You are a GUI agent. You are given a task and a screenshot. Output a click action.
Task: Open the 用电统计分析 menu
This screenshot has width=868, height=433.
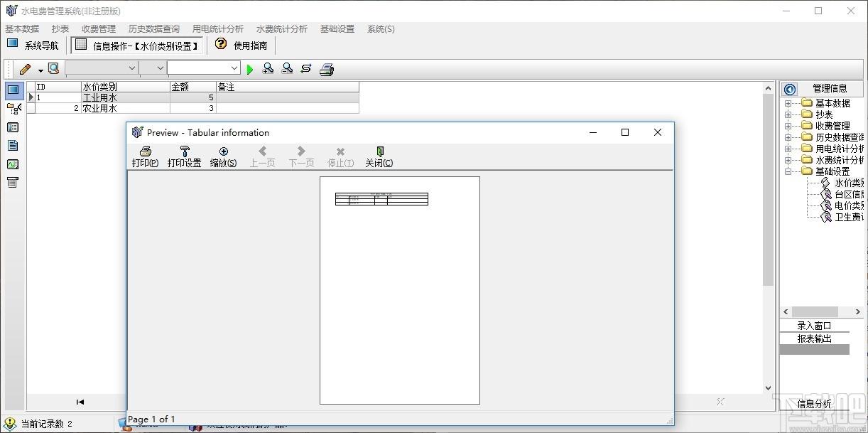pos(218,29)
